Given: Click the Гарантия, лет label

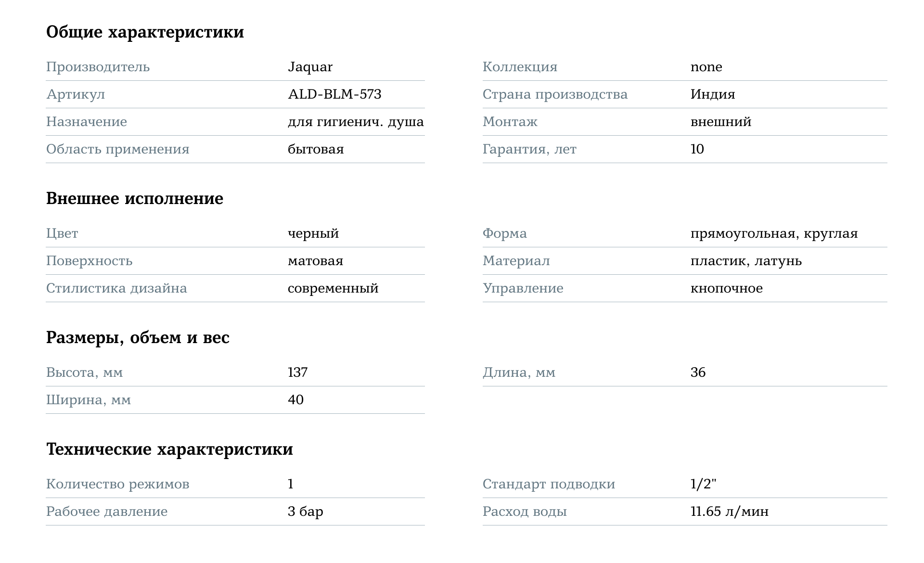Looking at the screenshot, I should [529, 149].
